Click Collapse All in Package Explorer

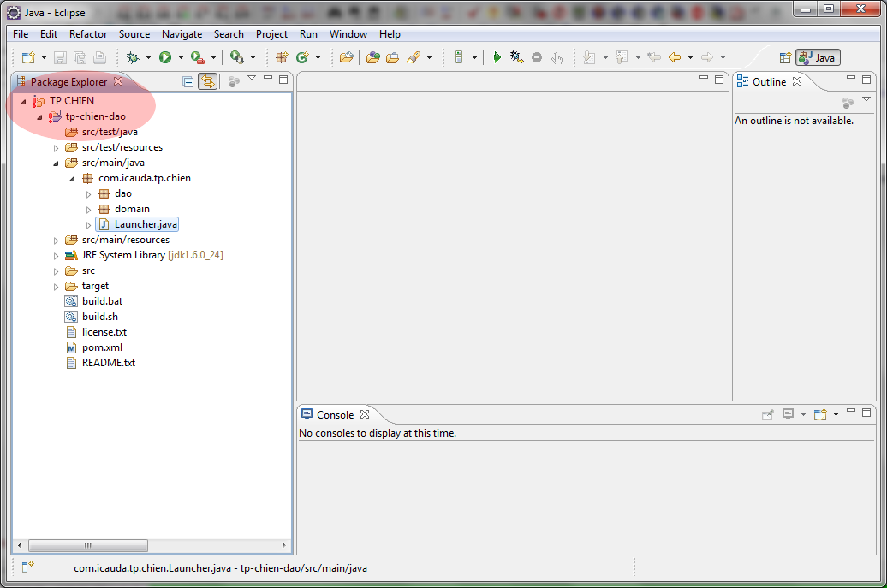(x=188, y=81)
